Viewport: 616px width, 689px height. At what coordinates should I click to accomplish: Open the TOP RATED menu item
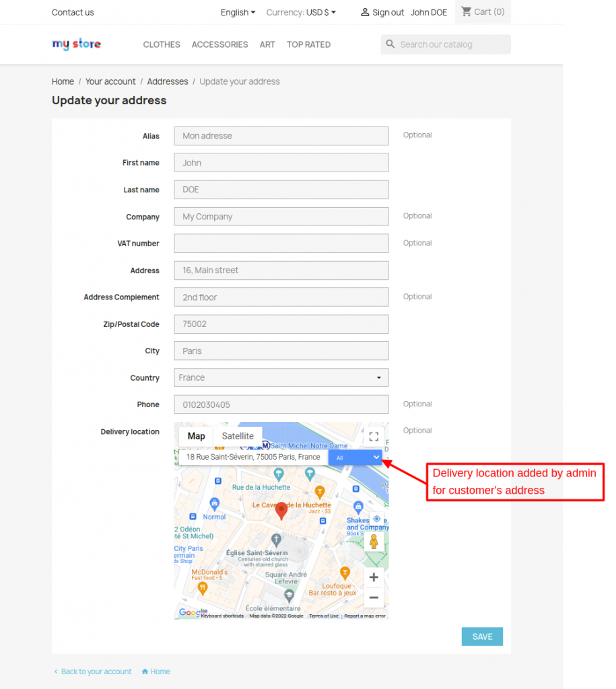coord(308,44)
